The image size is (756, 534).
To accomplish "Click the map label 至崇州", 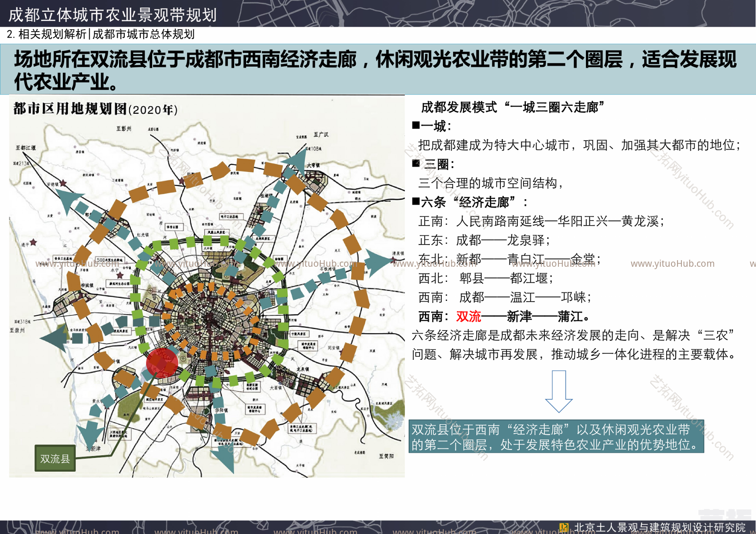I will tap(17, 330).
